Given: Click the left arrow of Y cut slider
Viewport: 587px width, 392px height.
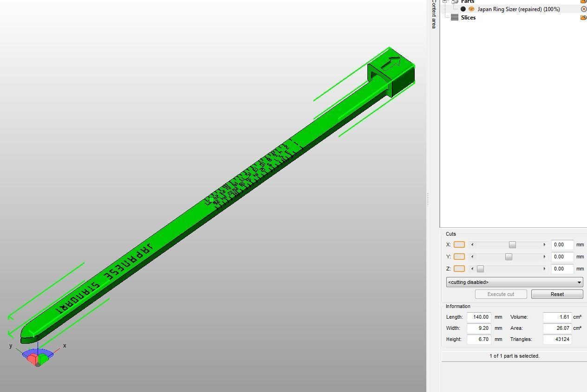Looking at the screenshot, I should click(472, 257).
